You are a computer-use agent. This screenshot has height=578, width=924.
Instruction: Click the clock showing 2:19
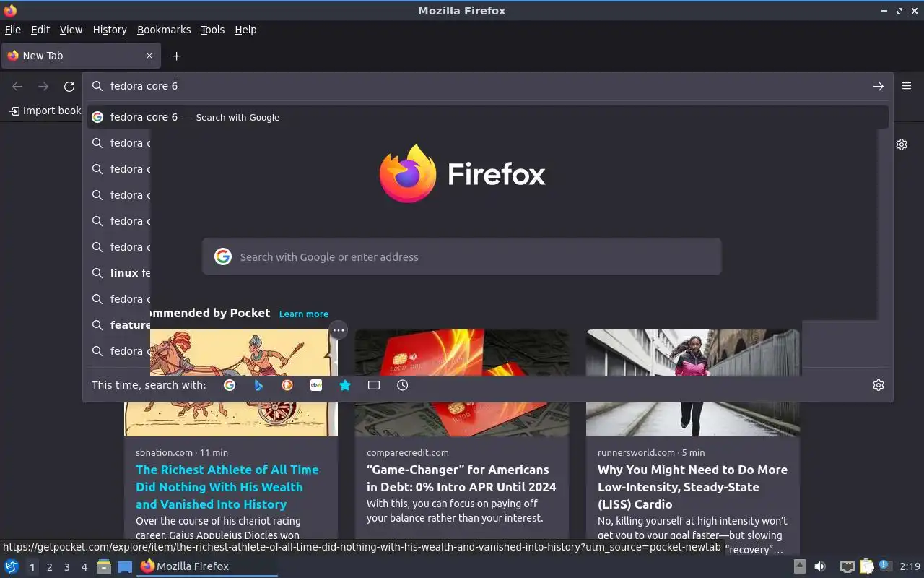pyautogui.click(x=910, y=566)
